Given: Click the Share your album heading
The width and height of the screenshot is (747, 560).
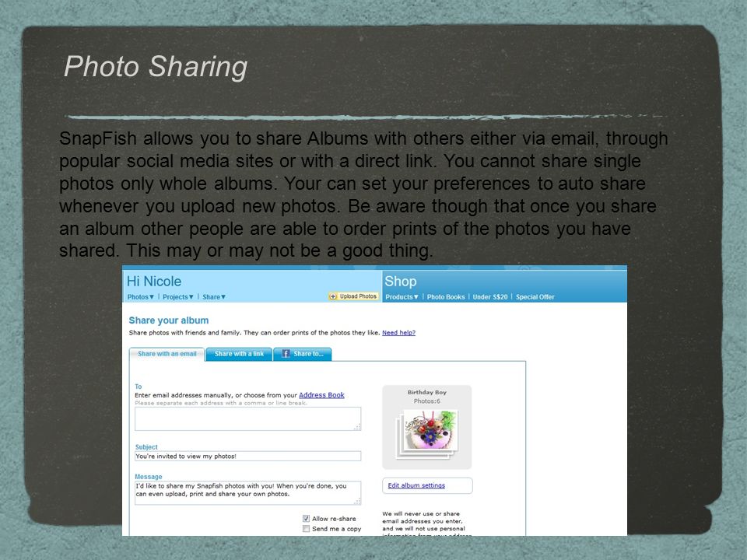Looking at the screenshot, I should 169,320.
